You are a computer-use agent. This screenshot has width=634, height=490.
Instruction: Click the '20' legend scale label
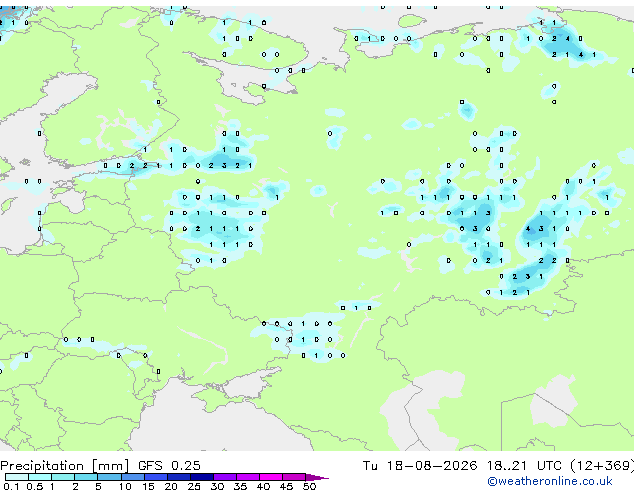(x=171, y=486)
